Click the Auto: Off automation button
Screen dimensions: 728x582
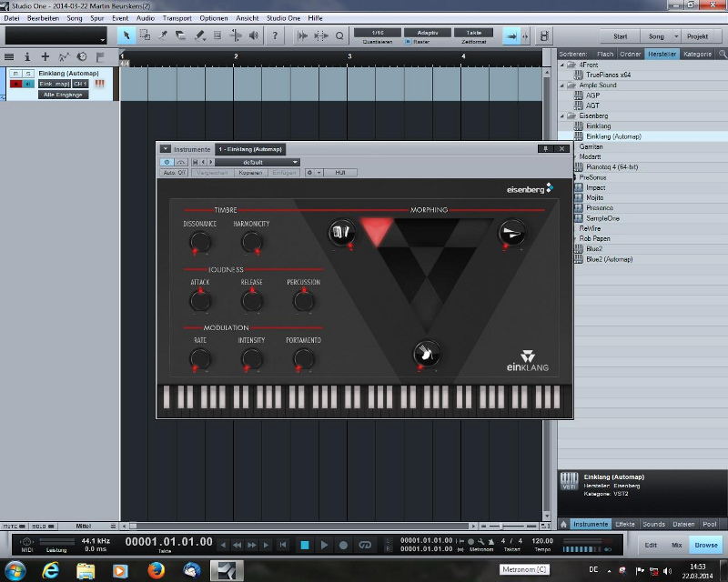pos(174,173)
